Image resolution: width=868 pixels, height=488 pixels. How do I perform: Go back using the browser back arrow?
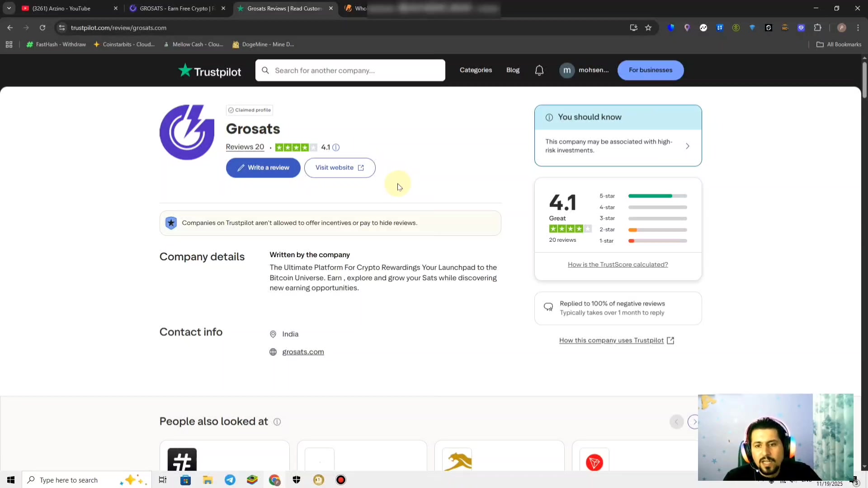pos(10,28)
